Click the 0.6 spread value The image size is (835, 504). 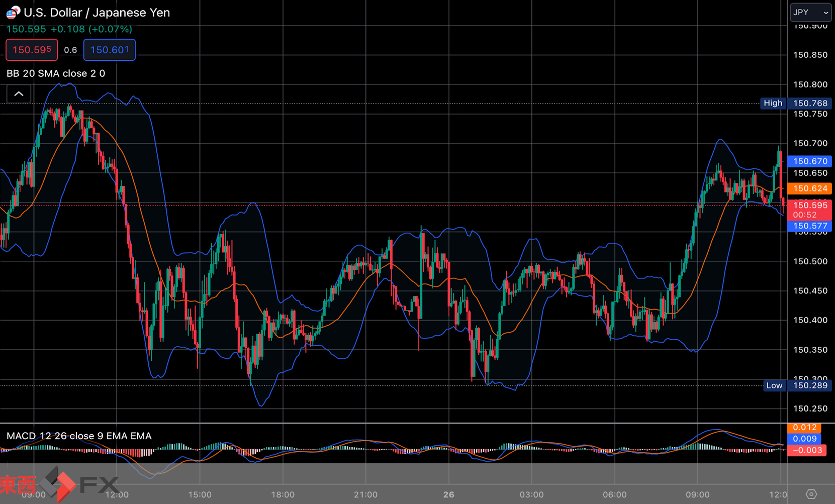70,50
